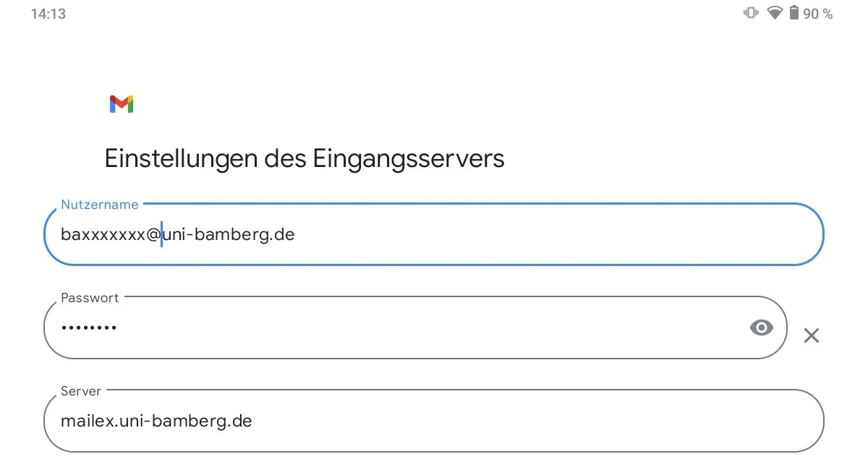The height and width of the screenshot is (475, 868).
Task: Clear the Passwort field with X icon
Action: click(812, 335)
